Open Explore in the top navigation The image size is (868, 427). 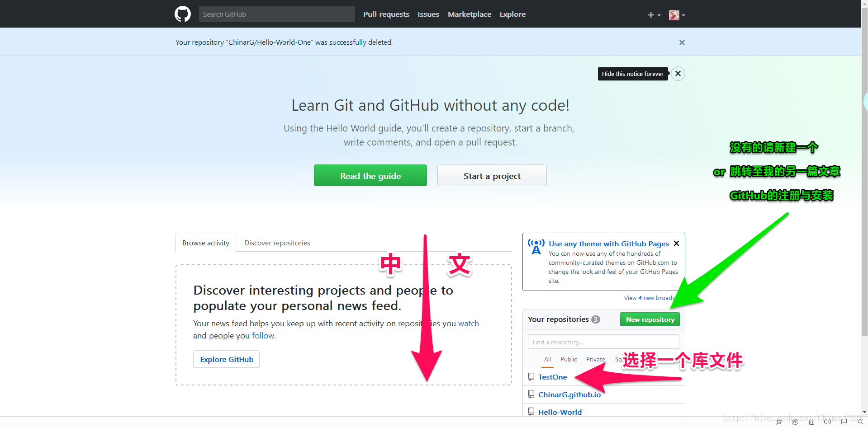512,14
